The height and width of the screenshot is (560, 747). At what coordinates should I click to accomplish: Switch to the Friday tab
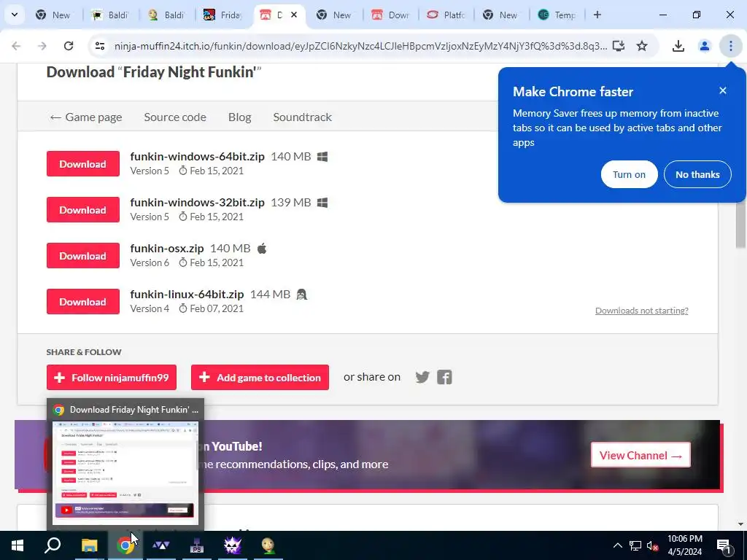click(223, 15)
